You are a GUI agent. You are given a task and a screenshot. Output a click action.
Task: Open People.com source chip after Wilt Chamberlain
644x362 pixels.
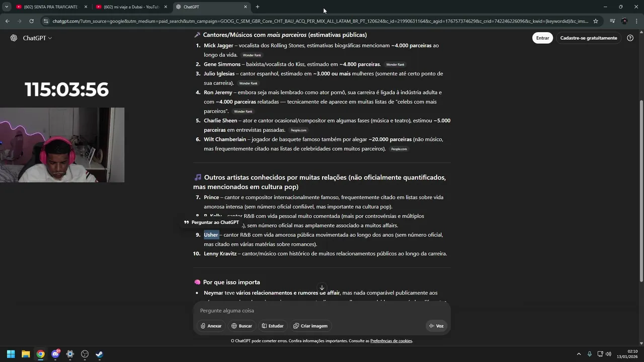point(399,149)
